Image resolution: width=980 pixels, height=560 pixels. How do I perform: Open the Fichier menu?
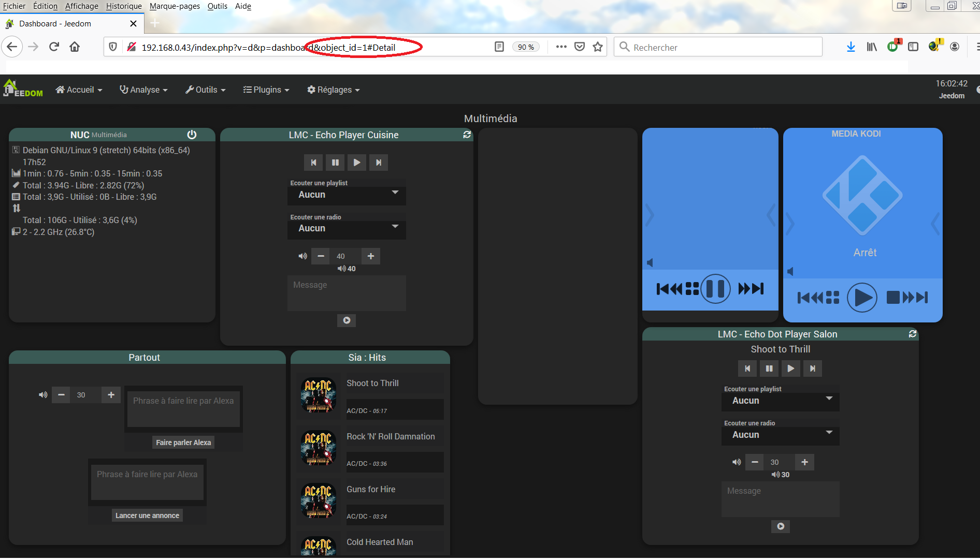14,6
